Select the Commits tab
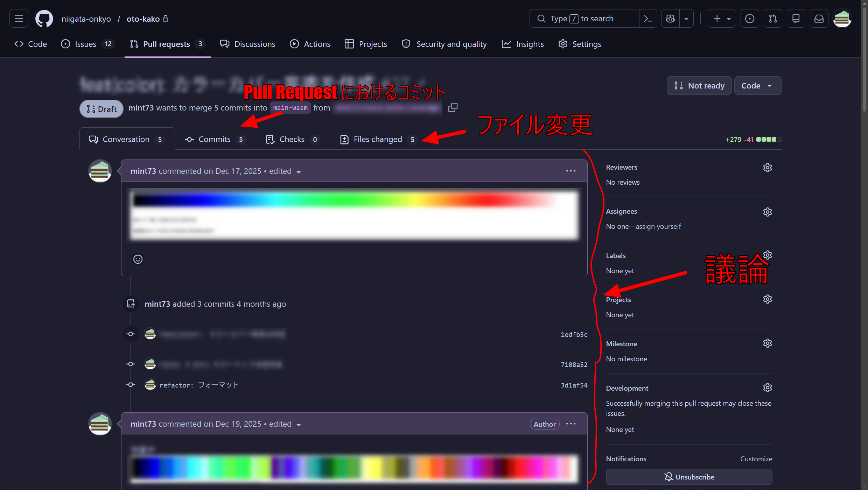Viewport: 868px width, 490px height. (216, 139)
